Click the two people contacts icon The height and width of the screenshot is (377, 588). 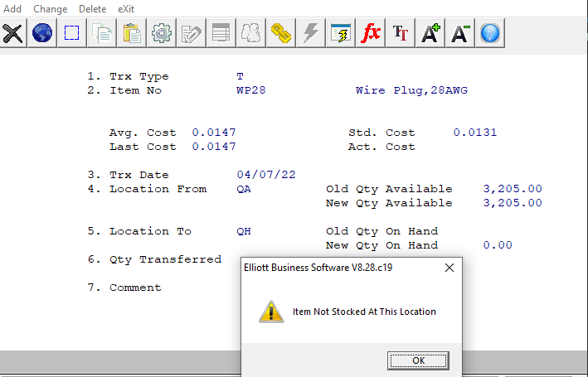251,33
